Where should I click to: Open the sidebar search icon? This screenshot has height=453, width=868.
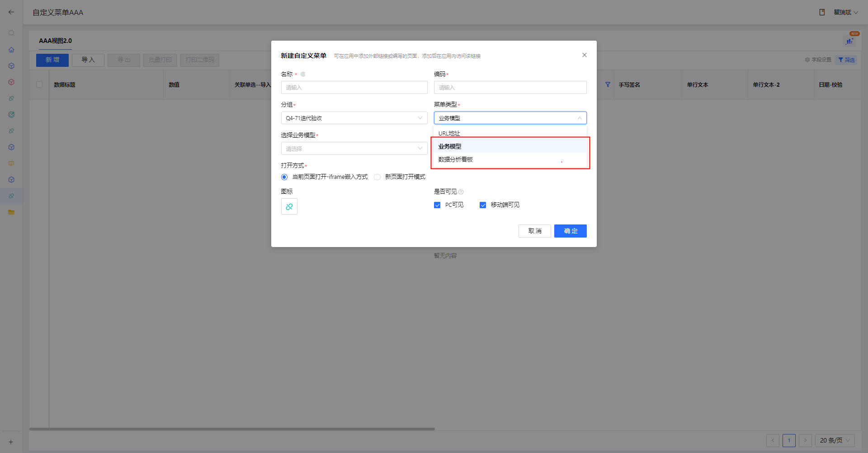pyautogui.click(x=11, y=33)
